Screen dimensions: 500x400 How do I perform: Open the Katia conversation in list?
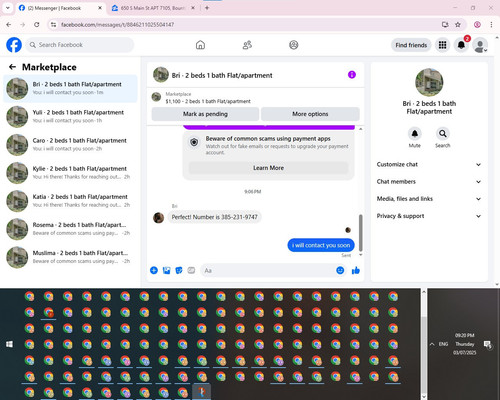click(x=70, y=201)
